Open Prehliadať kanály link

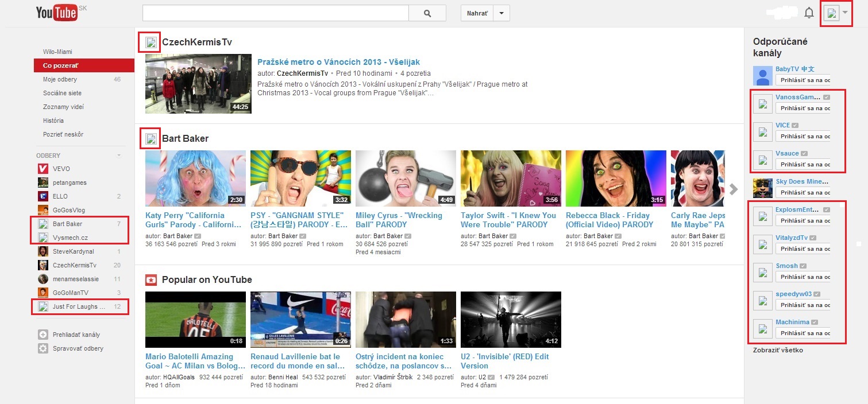click(76, 335)
